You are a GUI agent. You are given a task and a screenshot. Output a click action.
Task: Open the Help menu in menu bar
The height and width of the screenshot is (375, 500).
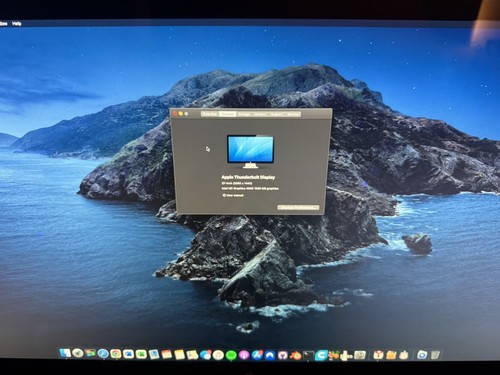click(17, 24)
